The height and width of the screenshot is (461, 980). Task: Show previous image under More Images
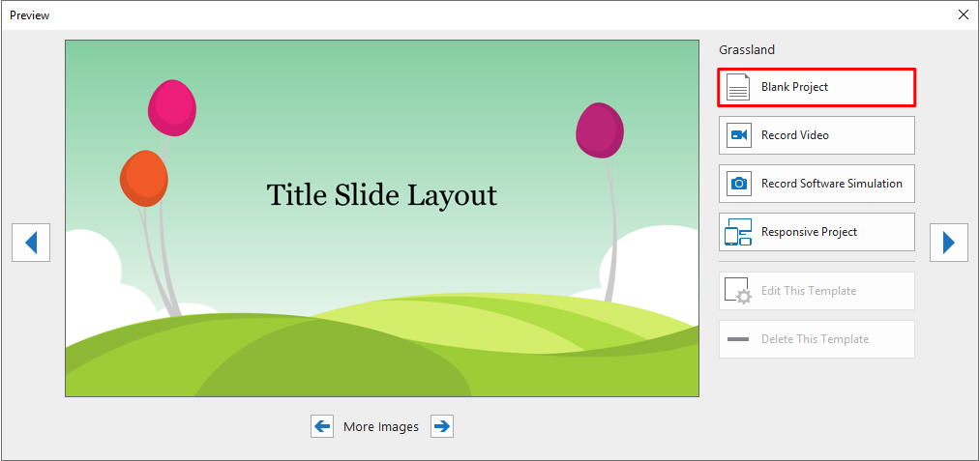click(x=322, y=426)
